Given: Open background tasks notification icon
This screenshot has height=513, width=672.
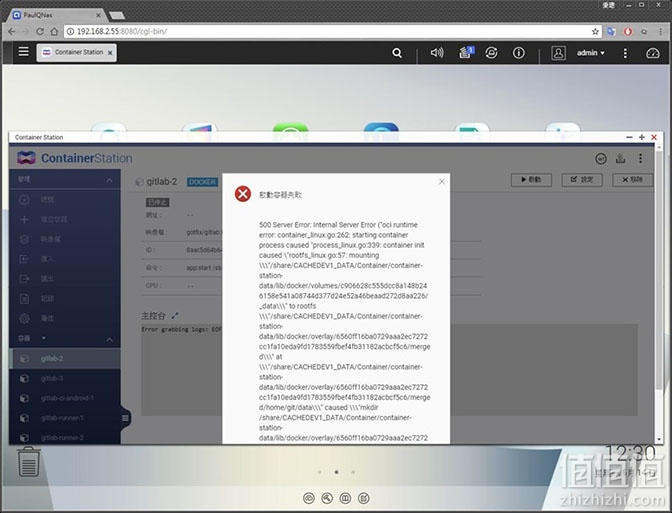Looking at the screenshot, I should point(466,52).
